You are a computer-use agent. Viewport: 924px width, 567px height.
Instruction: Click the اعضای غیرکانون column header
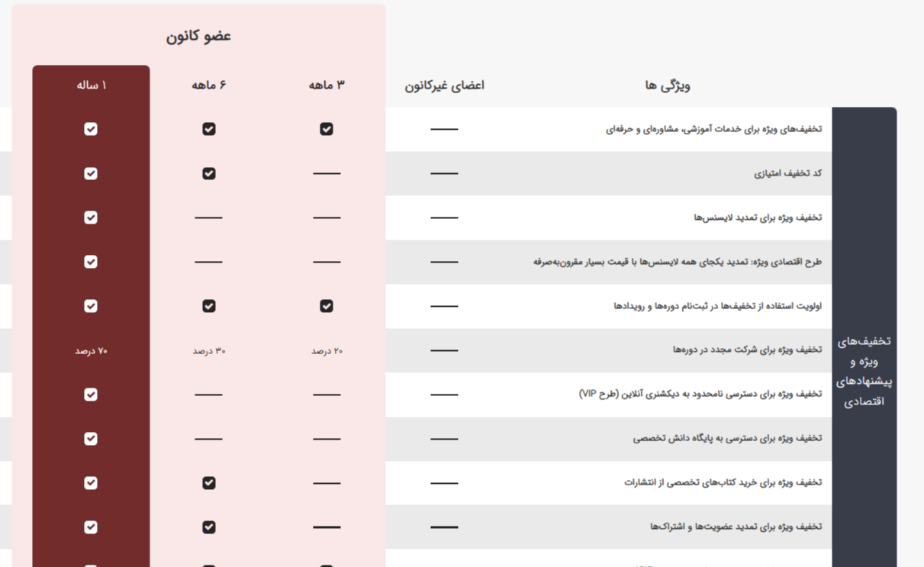coord(444,85)
